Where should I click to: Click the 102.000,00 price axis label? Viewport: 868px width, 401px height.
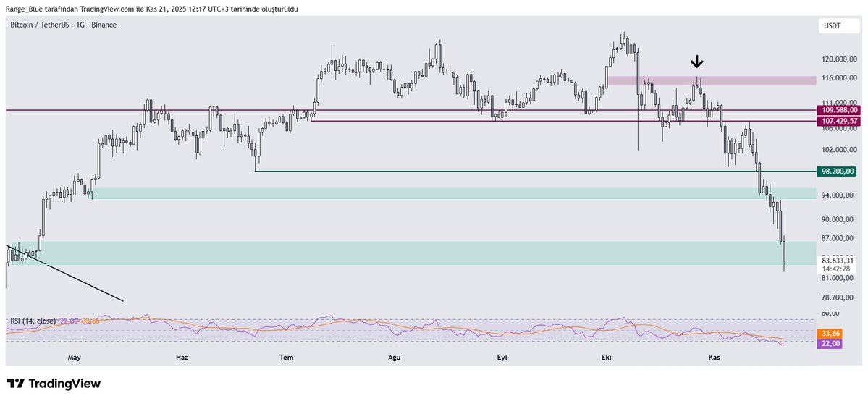click(x=838, y=149)
